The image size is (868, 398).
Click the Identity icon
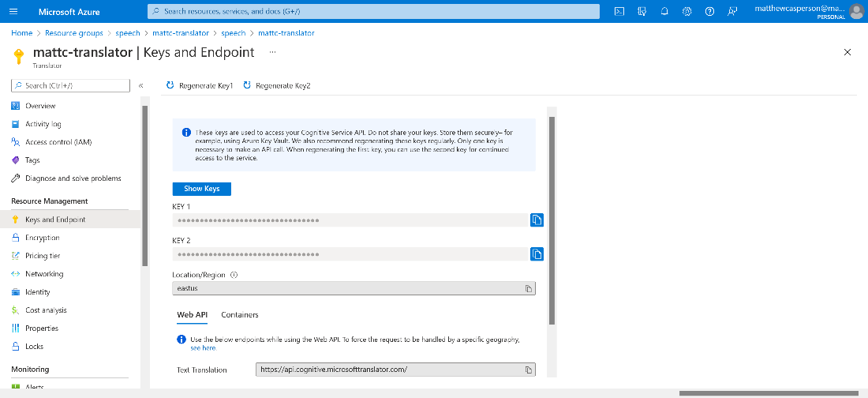[x=16, y=292]
